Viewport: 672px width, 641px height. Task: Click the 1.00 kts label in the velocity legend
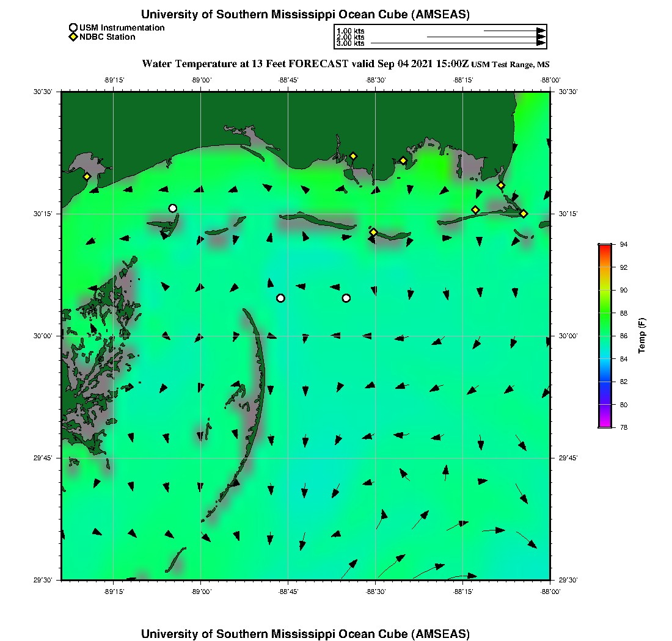(350, 31)
